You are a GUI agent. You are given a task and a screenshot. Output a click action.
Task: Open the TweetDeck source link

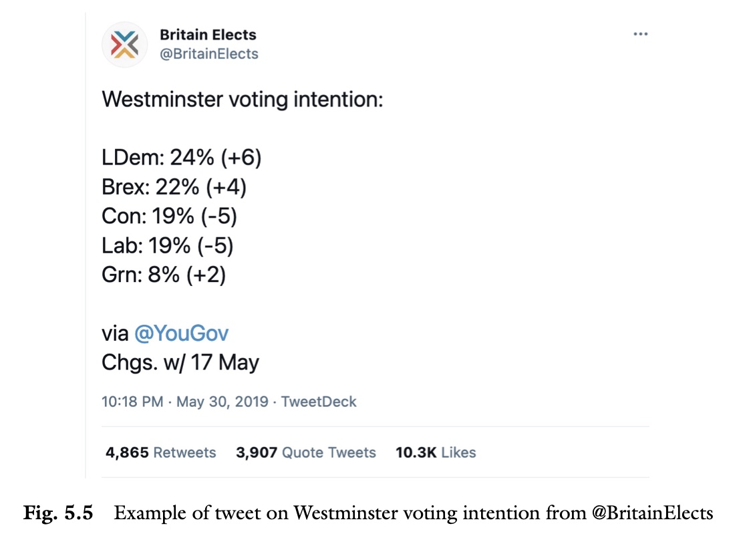pos(319,402)
